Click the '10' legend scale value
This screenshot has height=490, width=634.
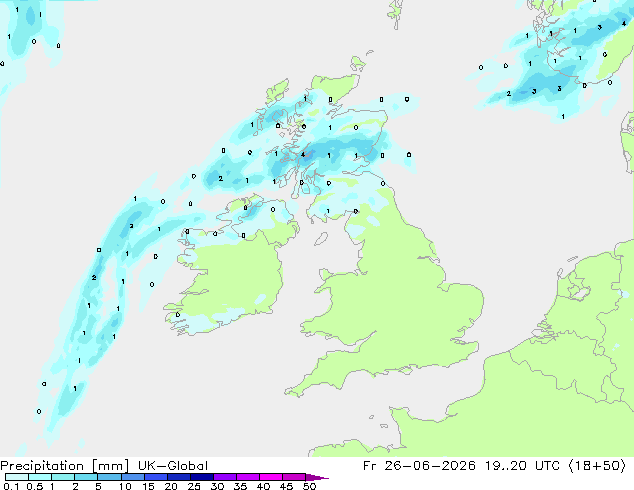tap(125, 486)
